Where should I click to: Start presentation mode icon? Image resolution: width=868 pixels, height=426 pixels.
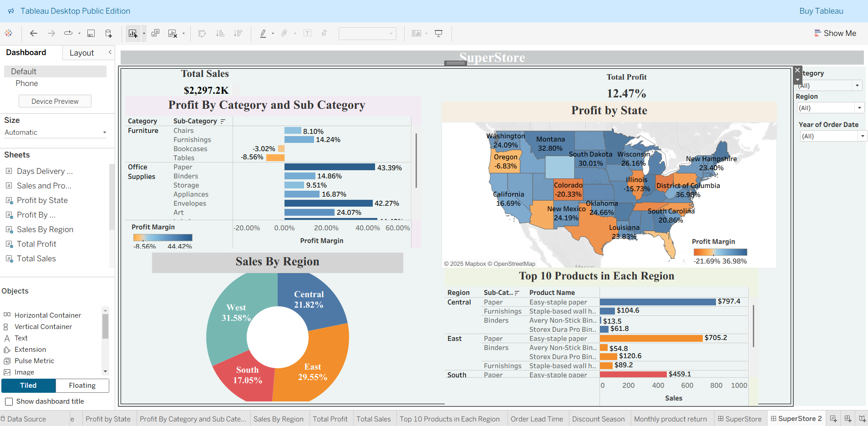pos(439,33)
